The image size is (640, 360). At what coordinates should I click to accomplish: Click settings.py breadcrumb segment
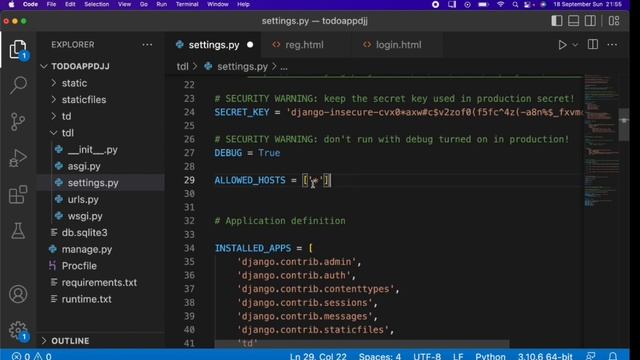242,67
